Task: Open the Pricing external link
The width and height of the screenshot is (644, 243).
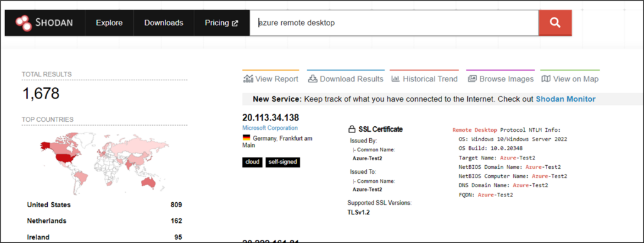Action: coord(221,23)
